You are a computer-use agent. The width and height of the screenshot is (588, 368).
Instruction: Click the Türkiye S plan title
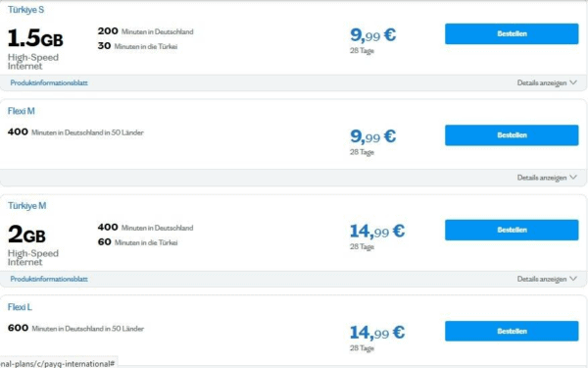coord(25,10)
